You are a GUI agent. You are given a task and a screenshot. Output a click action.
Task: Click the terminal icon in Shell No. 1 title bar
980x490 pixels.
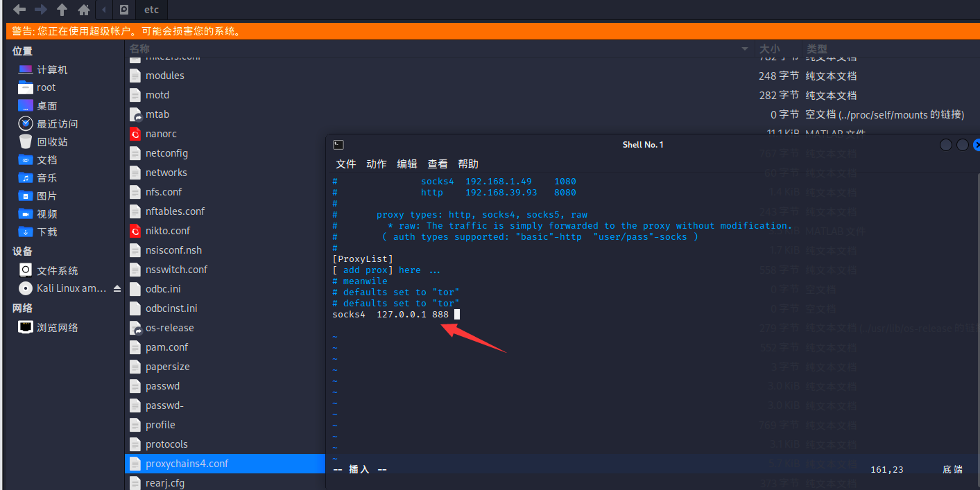(x=338, y=145)
